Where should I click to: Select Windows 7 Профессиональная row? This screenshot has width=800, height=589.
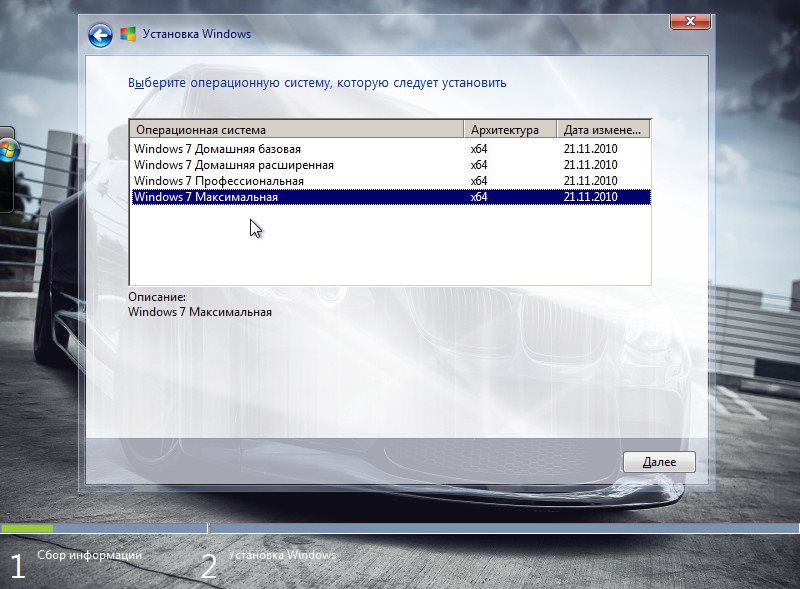391,181
